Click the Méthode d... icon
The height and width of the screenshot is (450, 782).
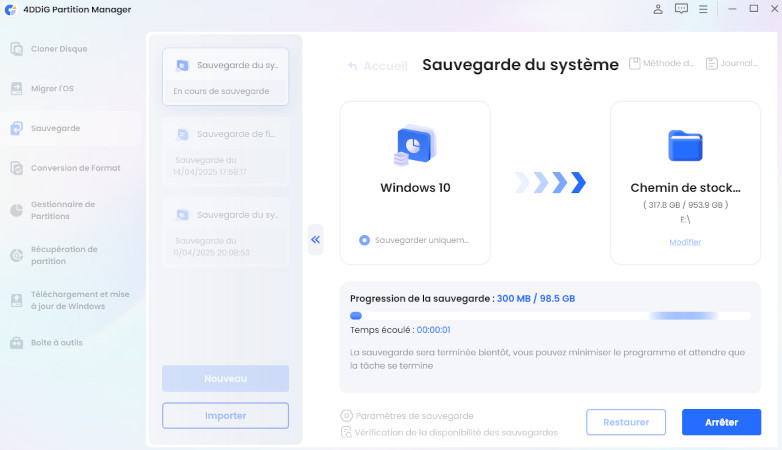634,63
